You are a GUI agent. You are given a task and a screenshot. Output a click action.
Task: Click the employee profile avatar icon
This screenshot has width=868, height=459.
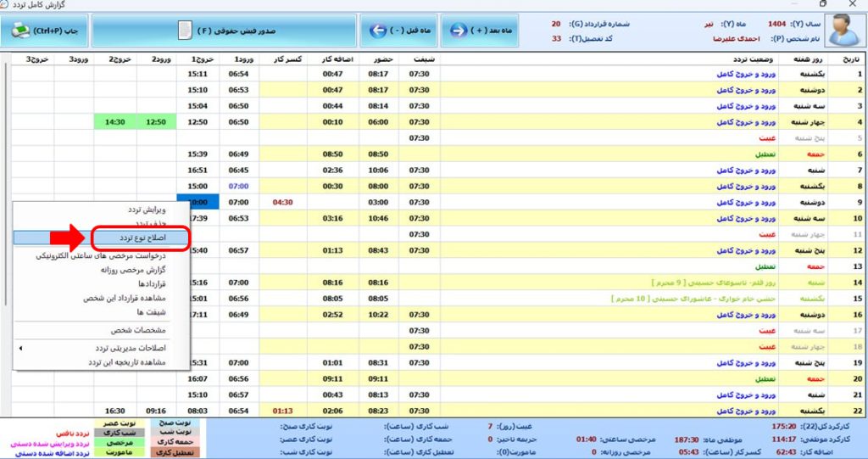point(843,31)
